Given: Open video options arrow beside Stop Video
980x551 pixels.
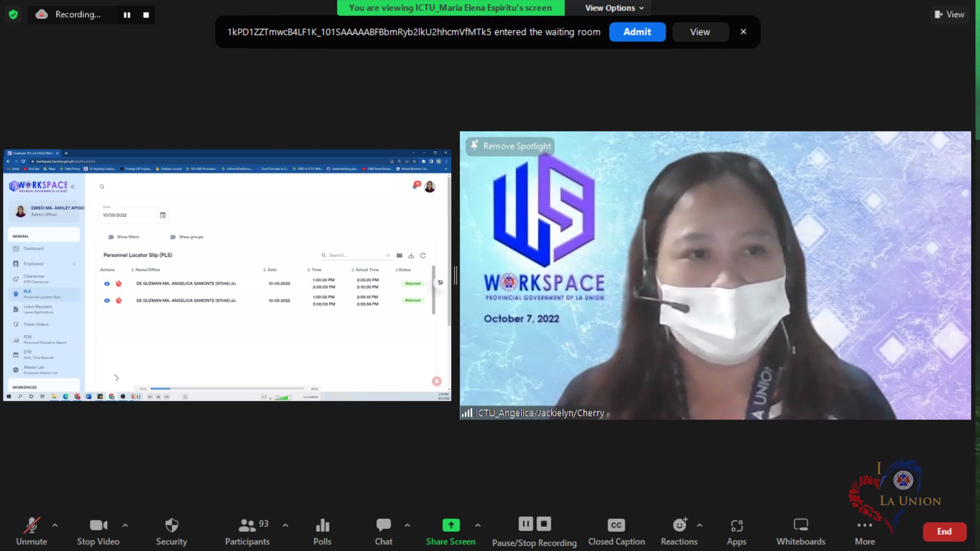Looking at the screenshot, I should [125, 525].
